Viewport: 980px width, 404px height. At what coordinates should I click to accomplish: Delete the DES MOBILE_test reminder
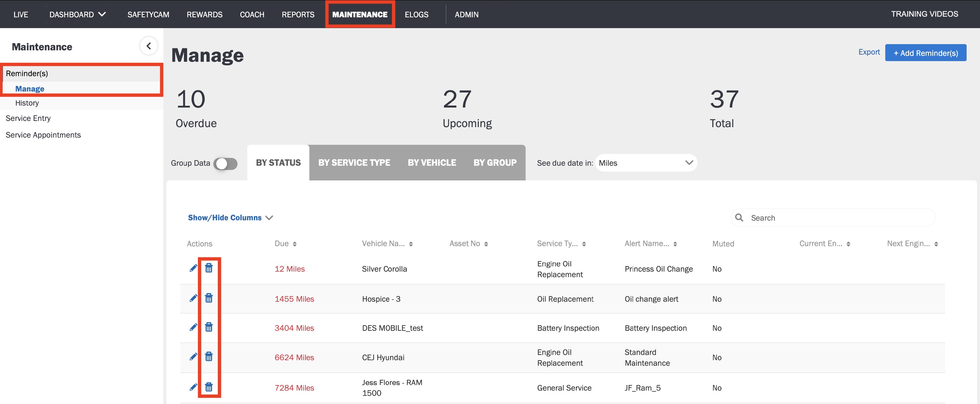click(x=209, y=327)
